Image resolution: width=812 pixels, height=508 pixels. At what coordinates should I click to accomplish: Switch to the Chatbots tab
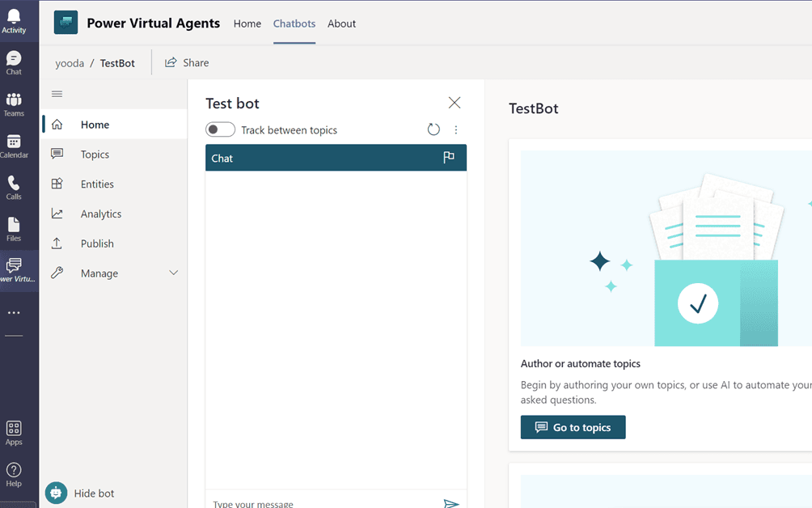294,23
